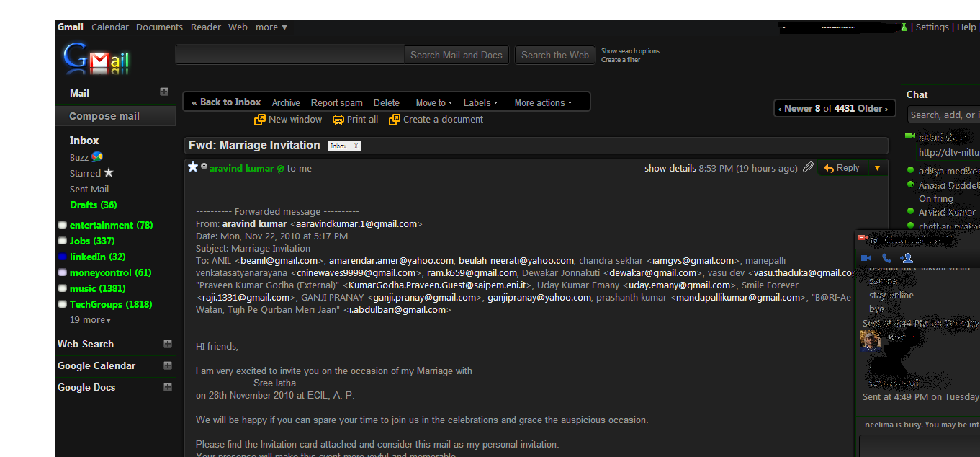Image resolution: width=980 pixels, height=457 pixels.
Task: Click the Create a document icon
Action: click(x=395, y=120)
